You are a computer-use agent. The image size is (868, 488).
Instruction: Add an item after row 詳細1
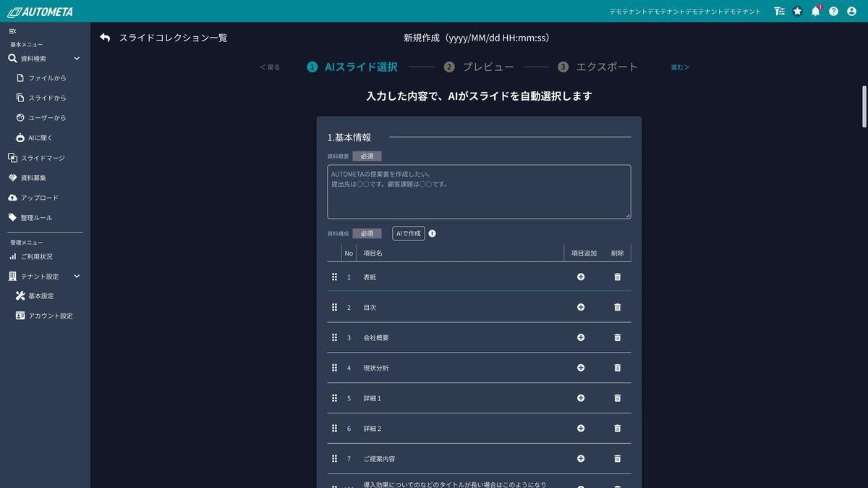coord(581,398)
